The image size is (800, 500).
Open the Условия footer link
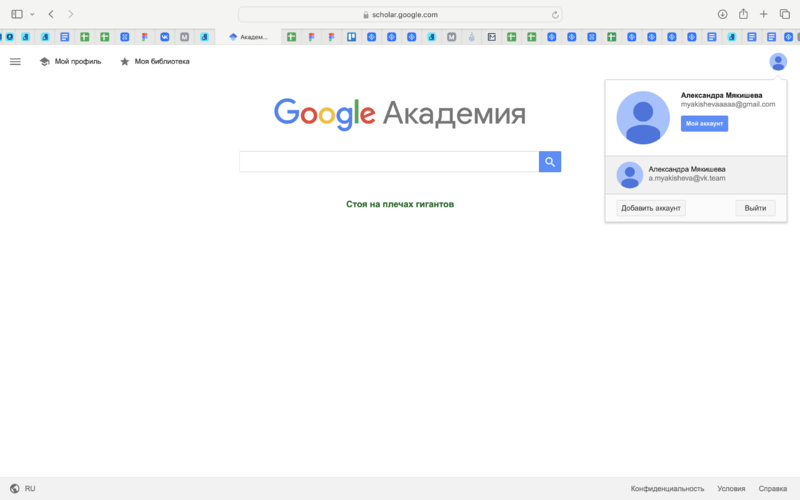[x=731, y=488]
